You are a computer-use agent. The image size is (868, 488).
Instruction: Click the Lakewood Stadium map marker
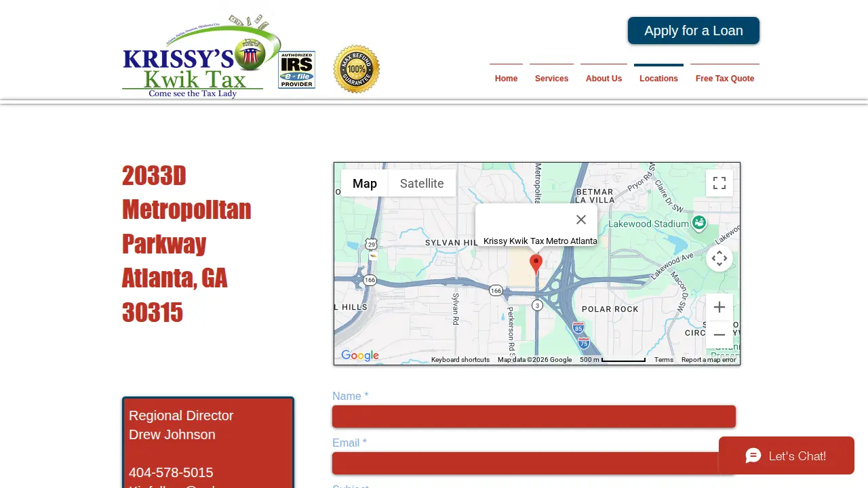point(699,222)
